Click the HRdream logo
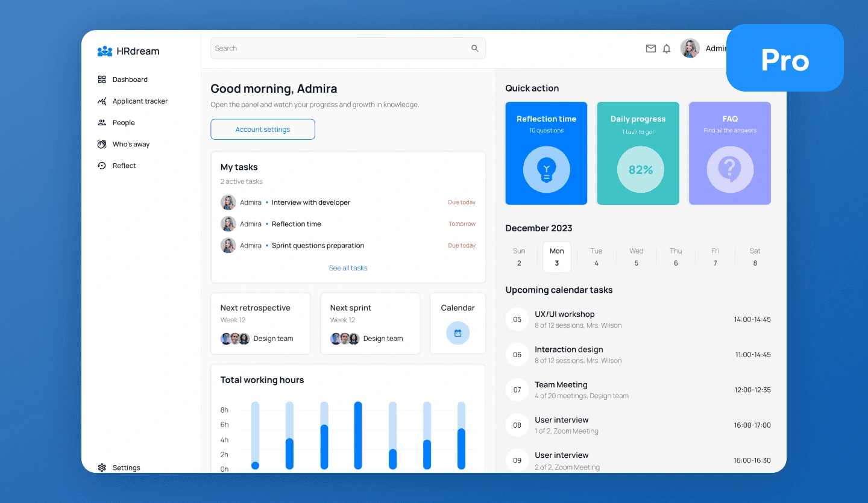The image size is (868, 503). [127, 51]
